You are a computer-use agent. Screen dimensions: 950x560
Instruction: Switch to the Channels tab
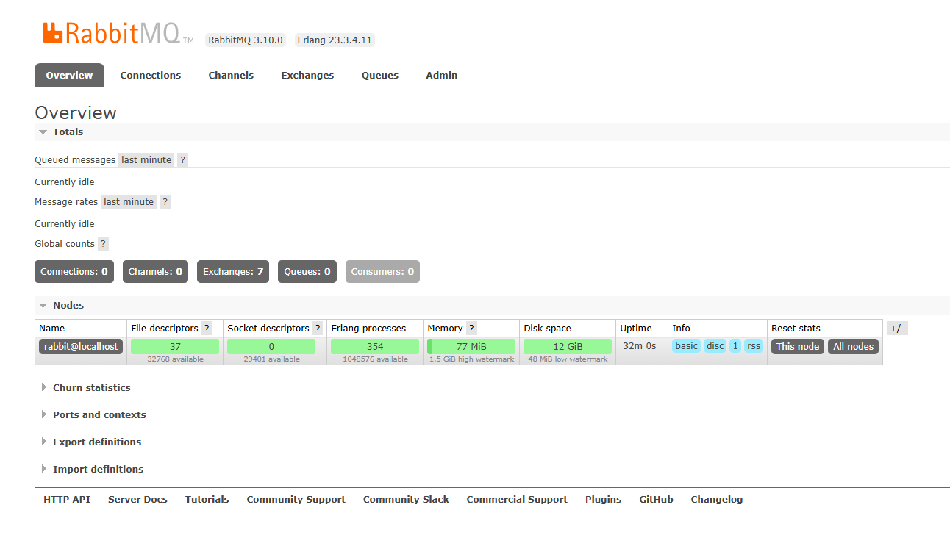(231, 75)
